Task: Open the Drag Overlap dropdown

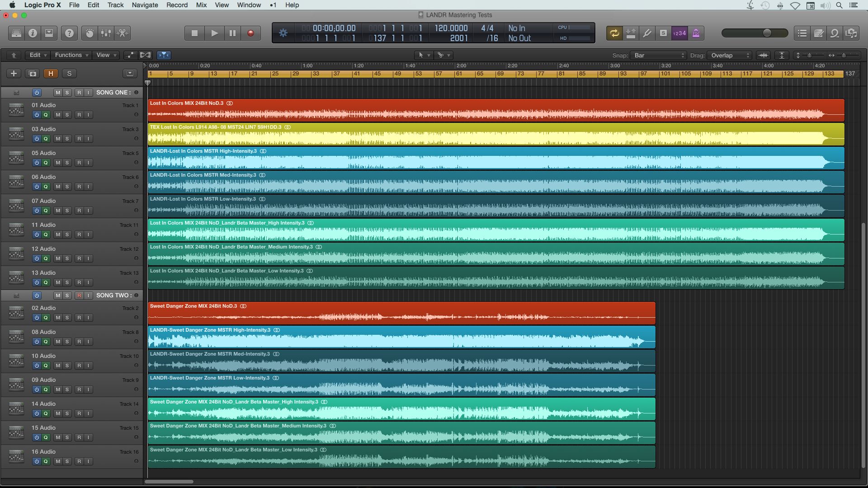Action: point(730,55)
